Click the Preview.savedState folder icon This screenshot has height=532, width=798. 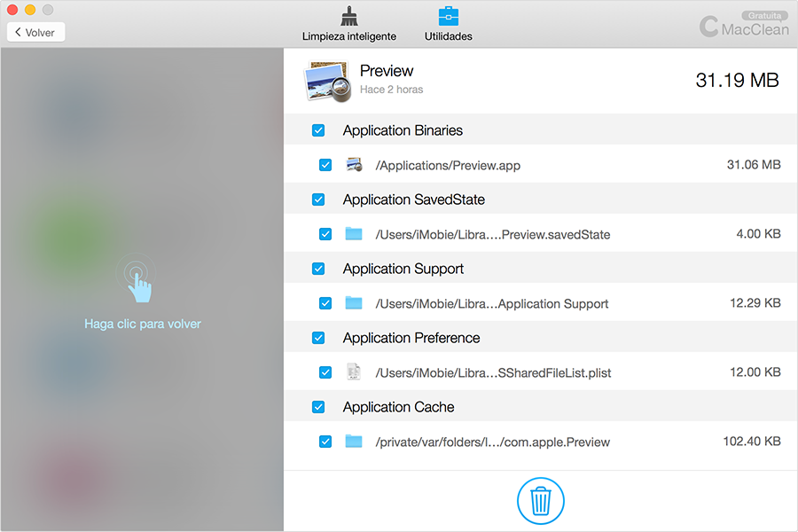coord(355,234)
